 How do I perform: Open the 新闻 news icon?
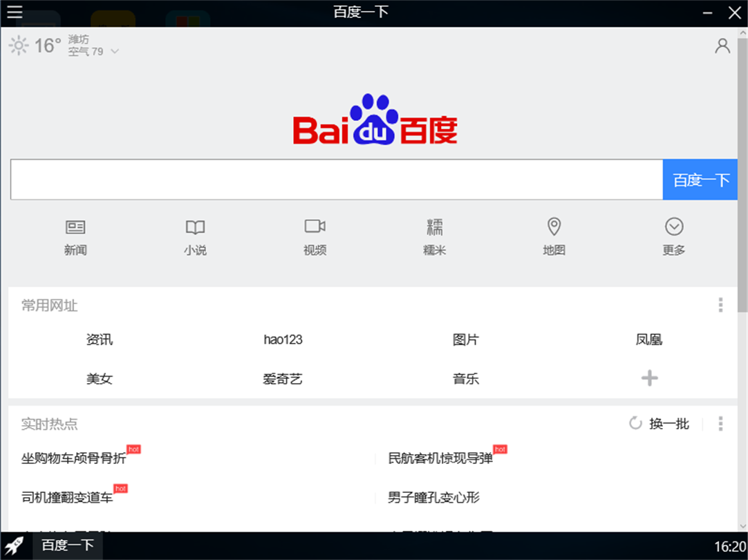(x=75, y=227)
